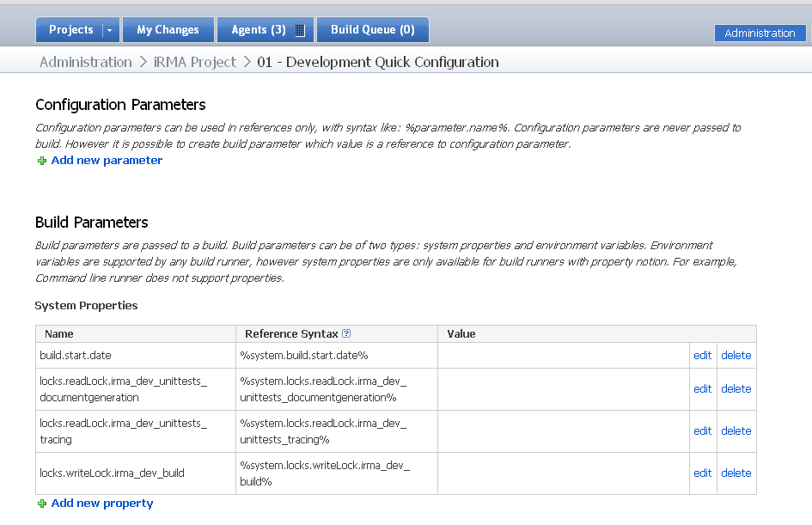The width and height of the screenshot is (812, 525).
Task: Click the System Properties heading
Action: point(86,306)
